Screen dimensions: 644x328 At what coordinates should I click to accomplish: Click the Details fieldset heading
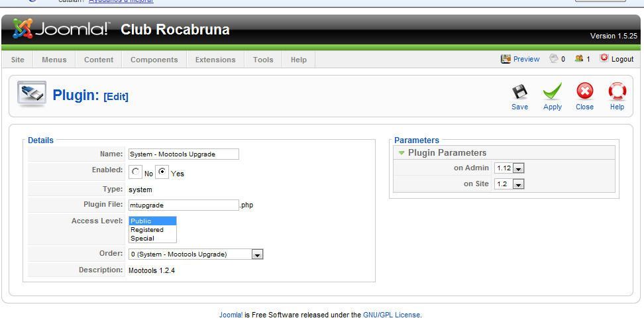(x=40, y=140)
